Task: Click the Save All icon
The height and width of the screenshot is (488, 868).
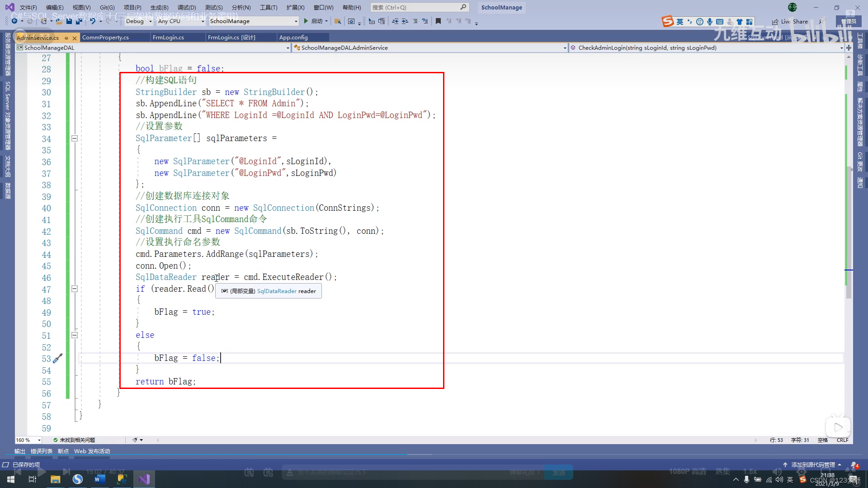Action: pyautogui.click(x=79, y=21)
